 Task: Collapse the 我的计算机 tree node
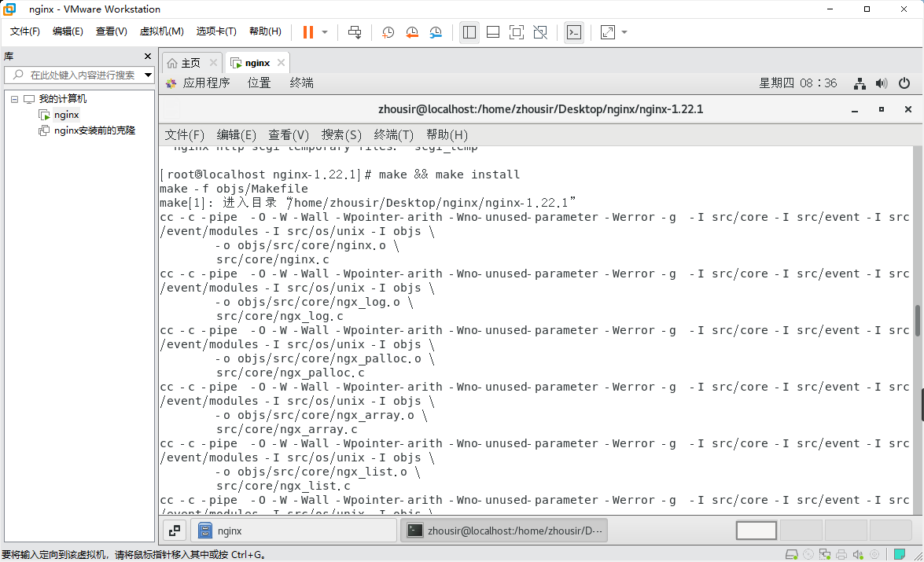(x=15, y=99)
